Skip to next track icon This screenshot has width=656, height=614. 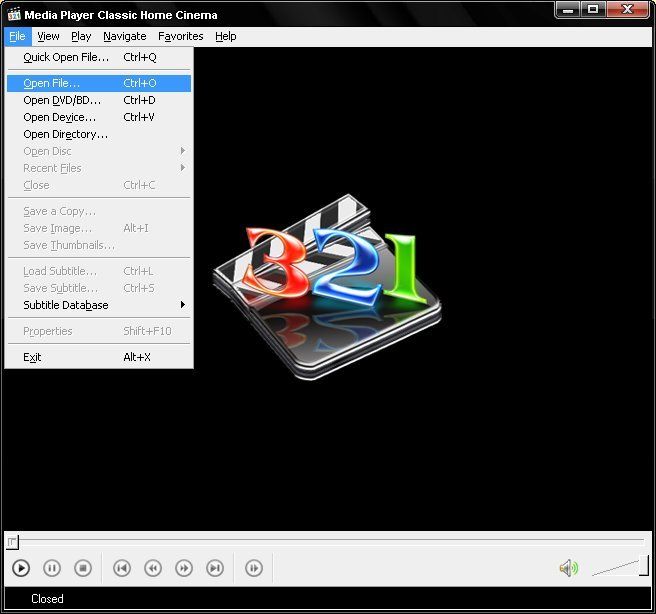[x=215, y=568]
